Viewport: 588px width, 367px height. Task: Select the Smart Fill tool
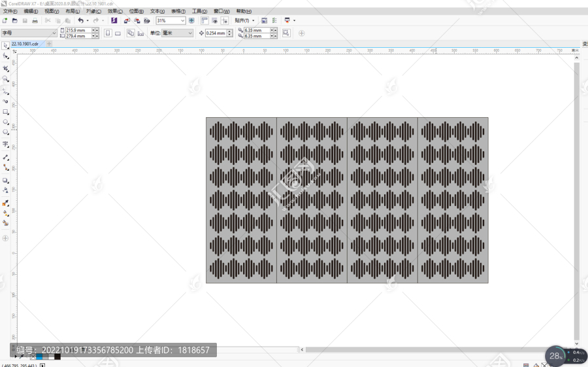(5, 223)
